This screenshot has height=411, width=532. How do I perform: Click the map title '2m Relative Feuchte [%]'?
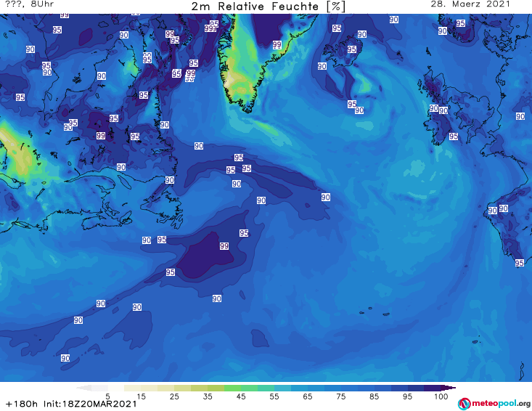click(268, 7)
